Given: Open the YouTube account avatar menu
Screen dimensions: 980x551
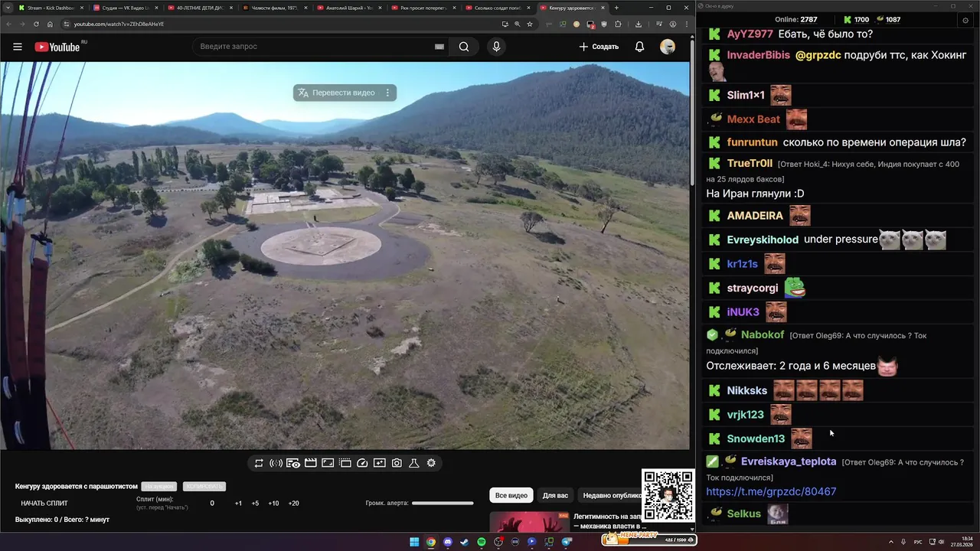Looking at the screenshot, I should point(668,47).
